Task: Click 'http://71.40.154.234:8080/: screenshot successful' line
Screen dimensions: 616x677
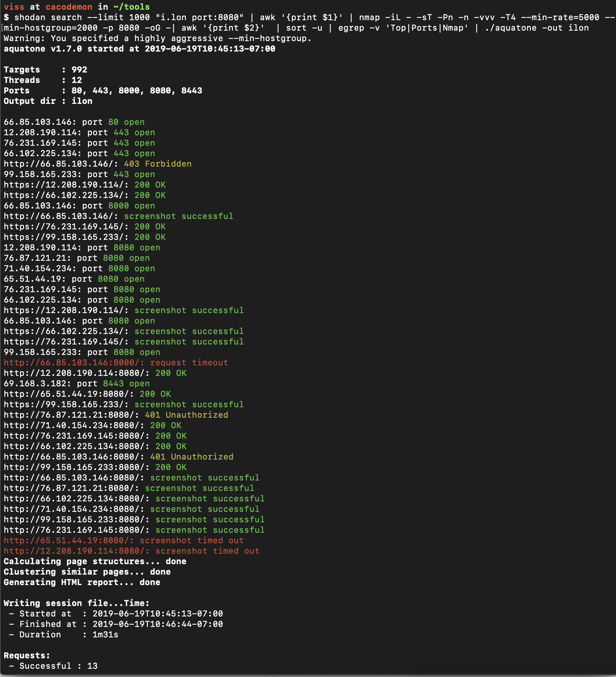Action: point(132,509)
